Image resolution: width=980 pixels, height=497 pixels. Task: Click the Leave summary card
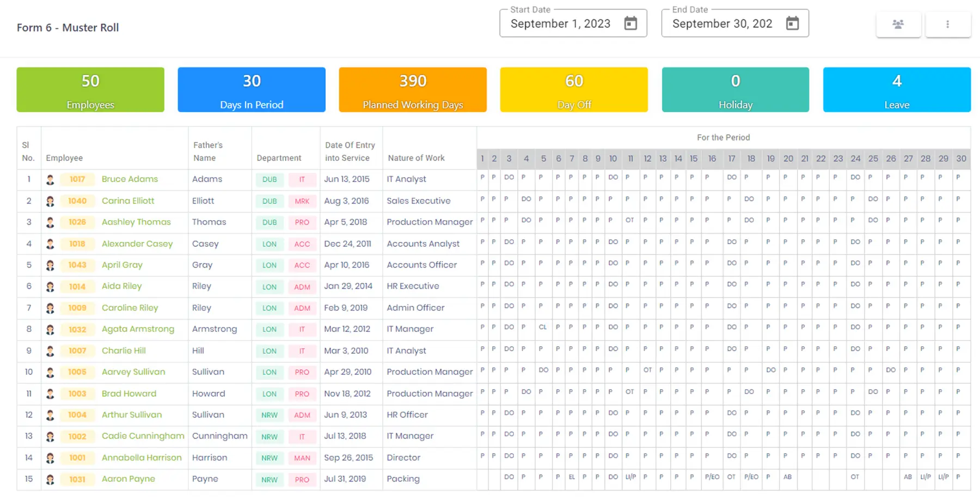coord(897,90)
